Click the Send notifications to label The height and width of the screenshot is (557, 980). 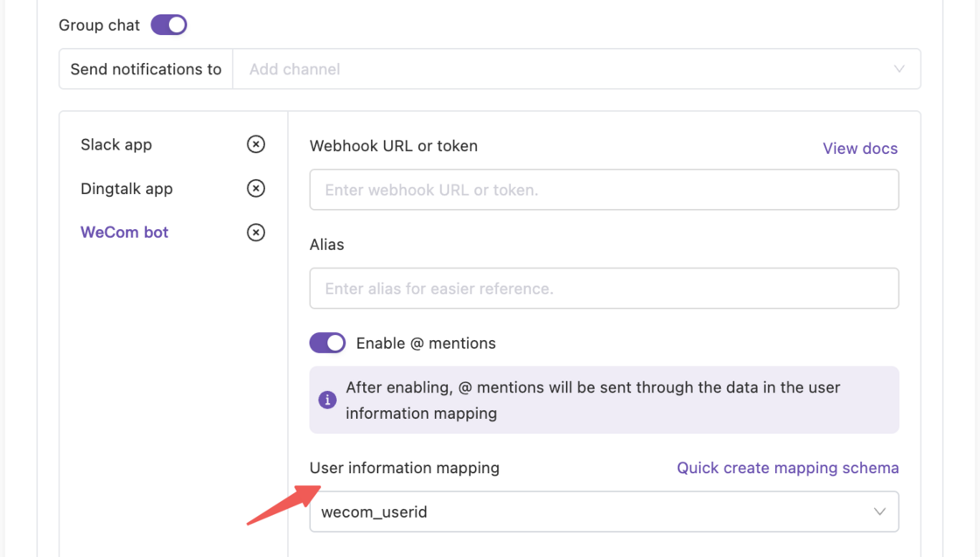pyautogui.click(x=144, y=68)
